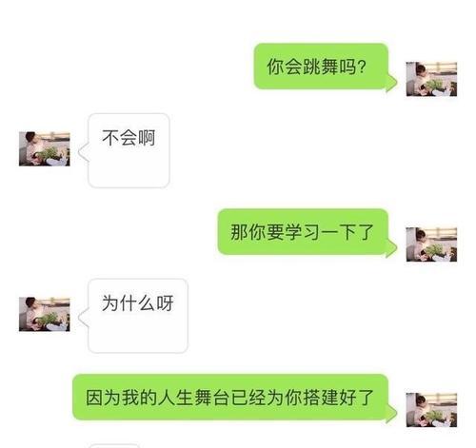Click the "为什么呀" reply text
The width and height of the screenshot is (476, 448).
click(137, 303)
